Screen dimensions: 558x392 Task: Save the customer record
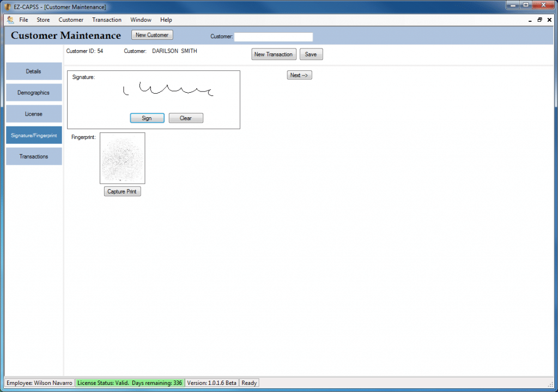tap(311, 55)
